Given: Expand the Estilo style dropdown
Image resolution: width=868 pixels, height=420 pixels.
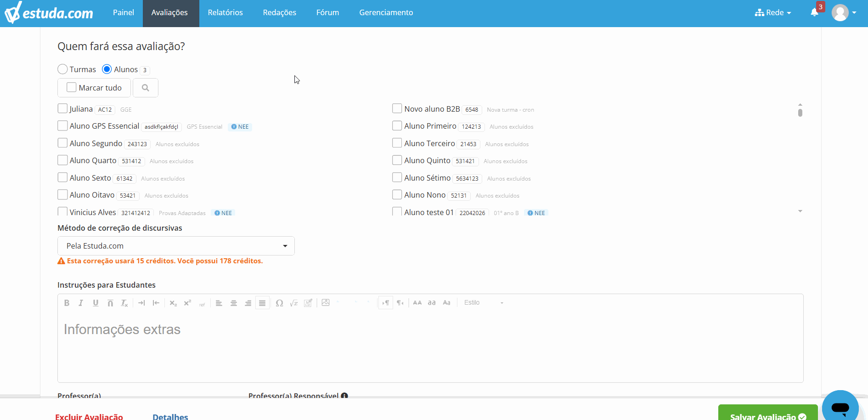Looking at the screenshot, I should [x=484, y=303].
